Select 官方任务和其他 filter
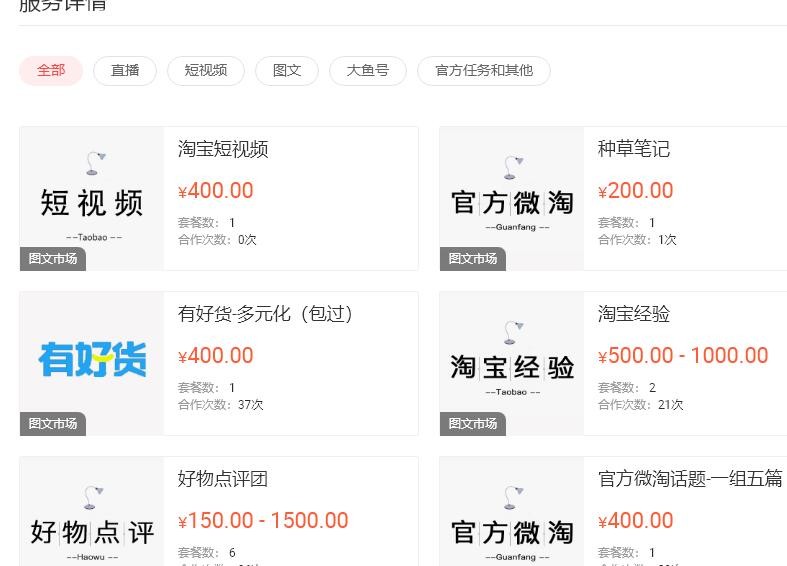The width and height of the screenshot is (787, 566). (484, 71)
